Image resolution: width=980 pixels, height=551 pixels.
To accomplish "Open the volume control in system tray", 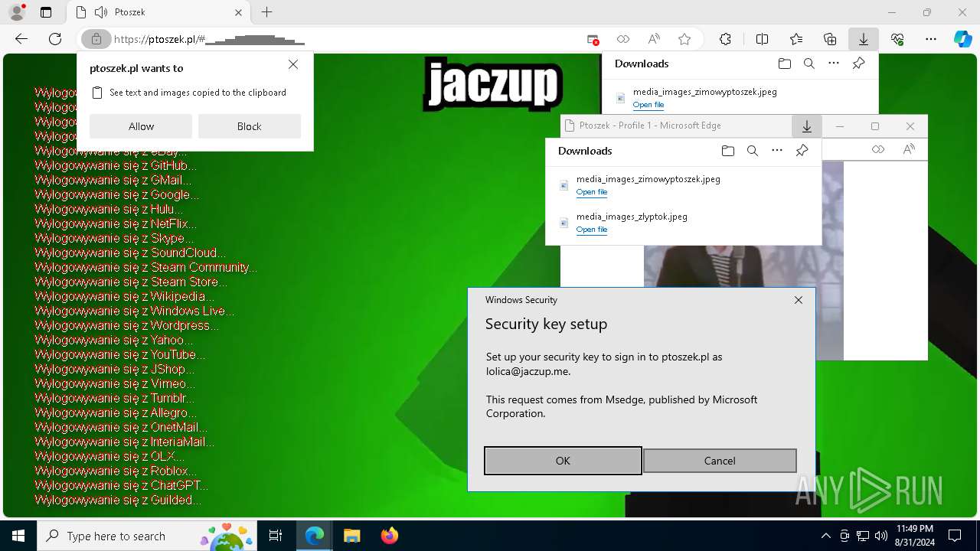I will (881, 536).
